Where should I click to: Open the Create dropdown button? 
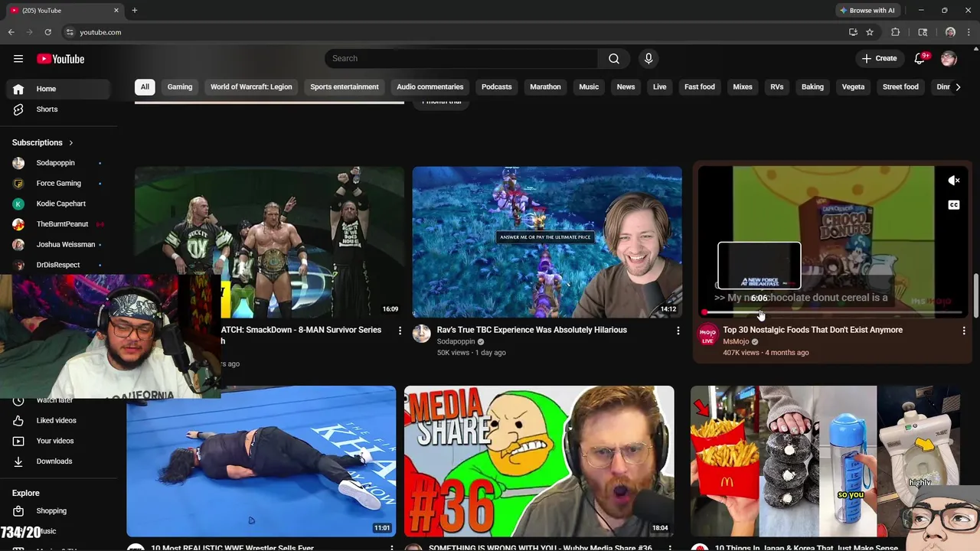coord(879,59)
